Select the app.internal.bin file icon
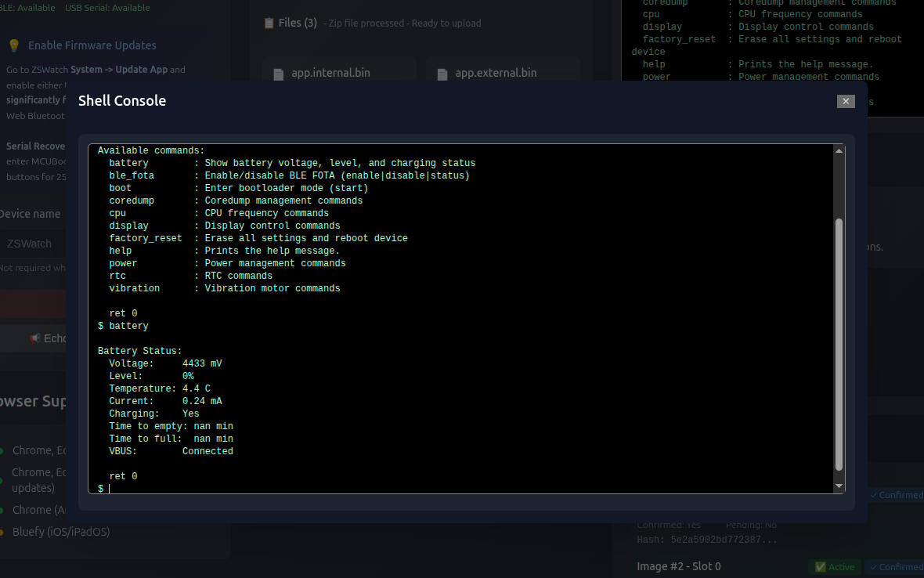 [x=278, y=74]
